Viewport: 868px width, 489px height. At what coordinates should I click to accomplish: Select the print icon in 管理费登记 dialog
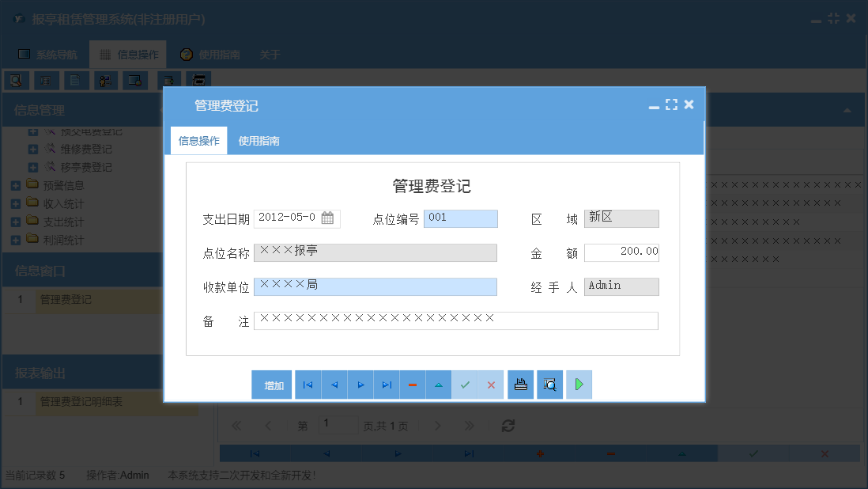click(x=520, y=385)
